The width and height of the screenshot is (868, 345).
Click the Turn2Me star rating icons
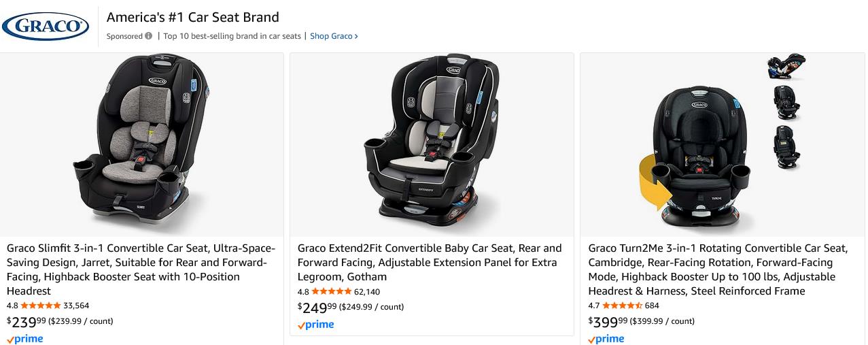tap(622, 306)
